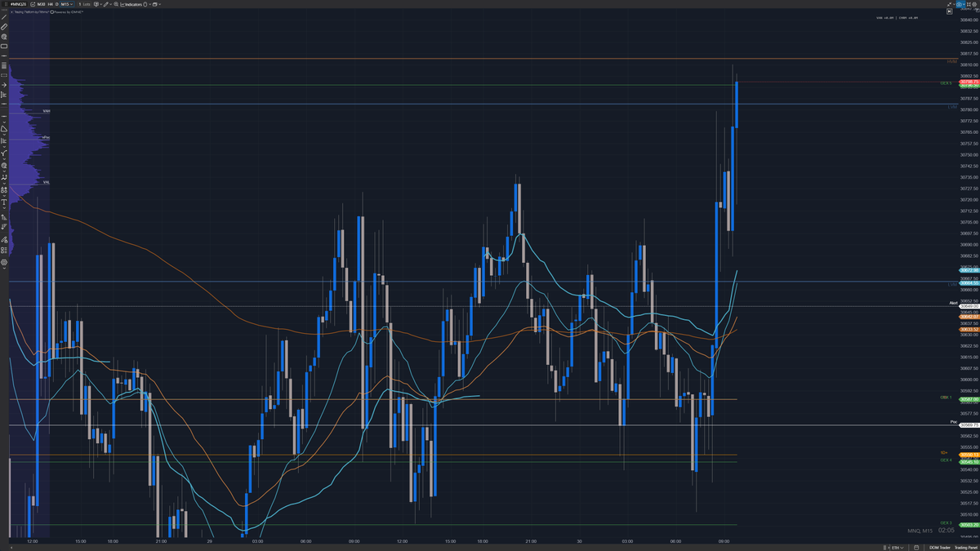
Task: Open the chart comment icon
Action: [96, 4]
